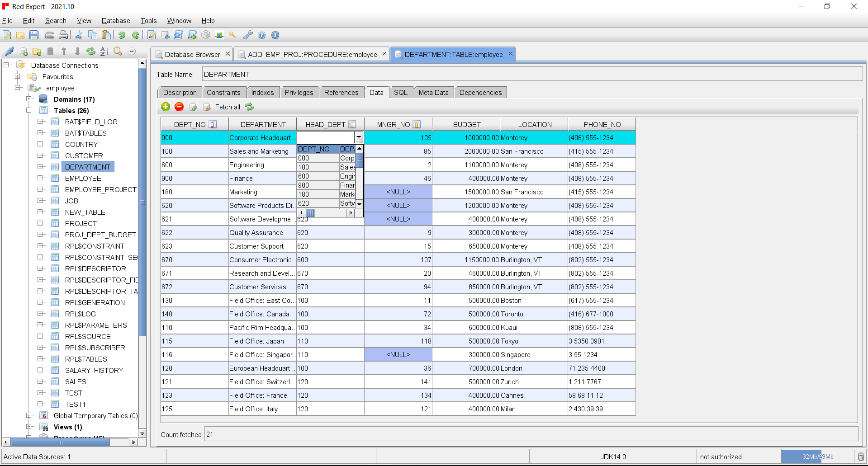Open the search magnifier icon in the second toolbar
This screenshot has width=868, height=466.
point(118,51)
